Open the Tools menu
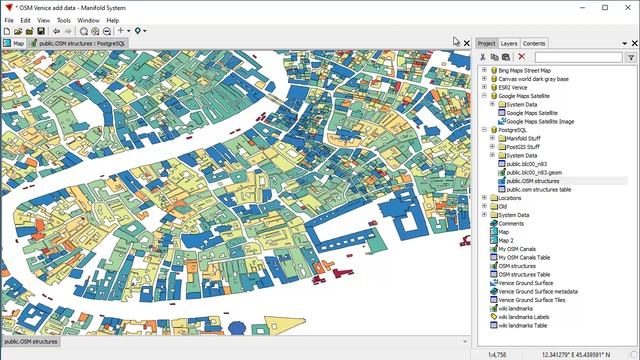The width and height of the screenshot is (640, 360). click(x=64, y=20)
